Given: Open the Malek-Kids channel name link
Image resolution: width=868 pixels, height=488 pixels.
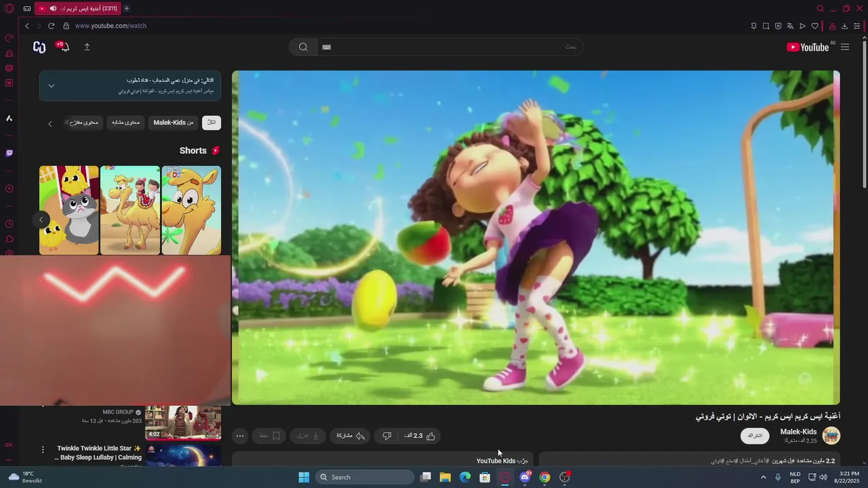Looking at the screenshot, I should [x=798, y=432].
